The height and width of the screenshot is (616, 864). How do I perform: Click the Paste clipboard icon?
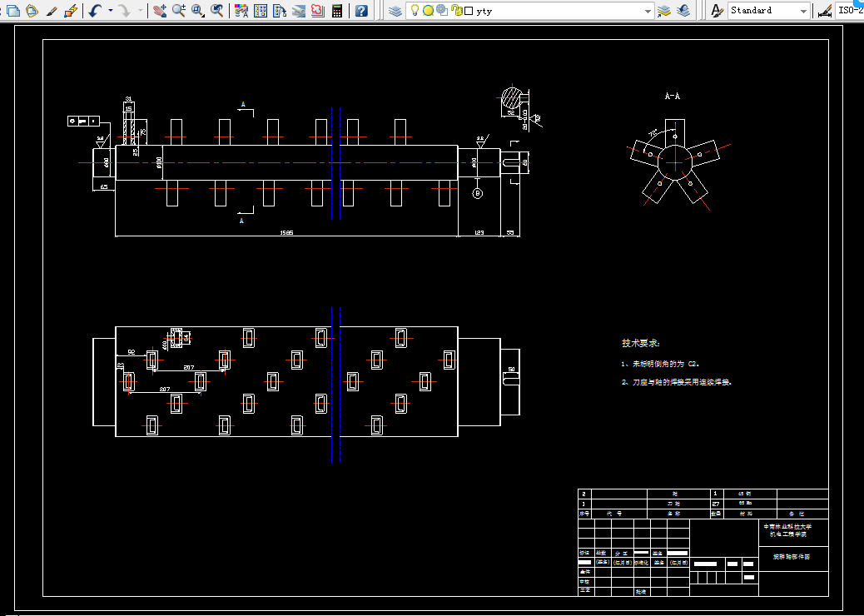tap(32, 10)
